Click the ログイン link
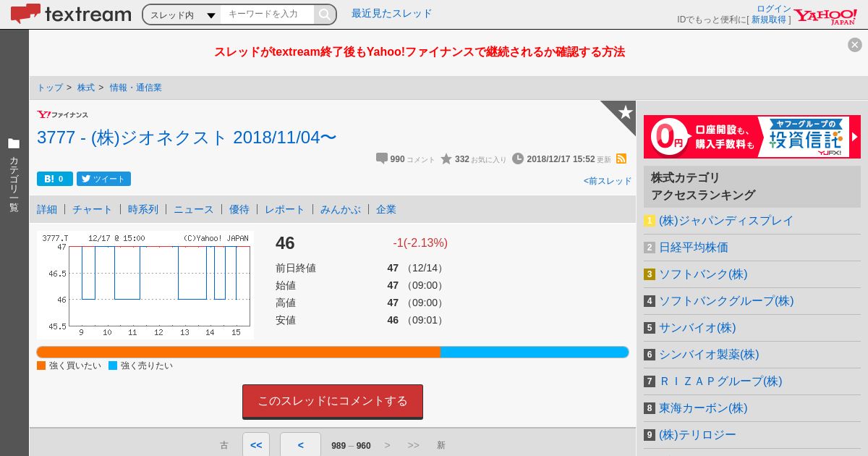Viewport: 868px width, 456px height. coord(774,9)
